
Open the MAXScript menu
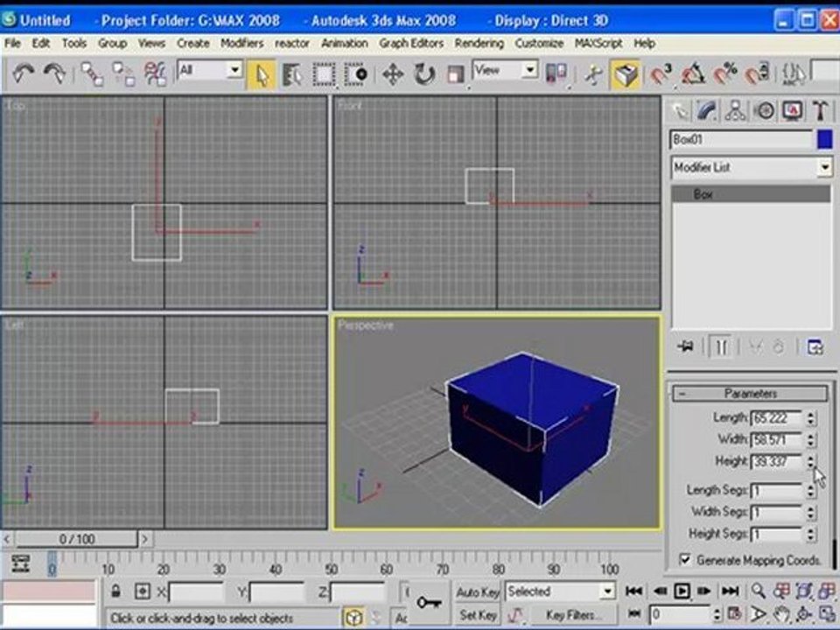pos(598,44)
